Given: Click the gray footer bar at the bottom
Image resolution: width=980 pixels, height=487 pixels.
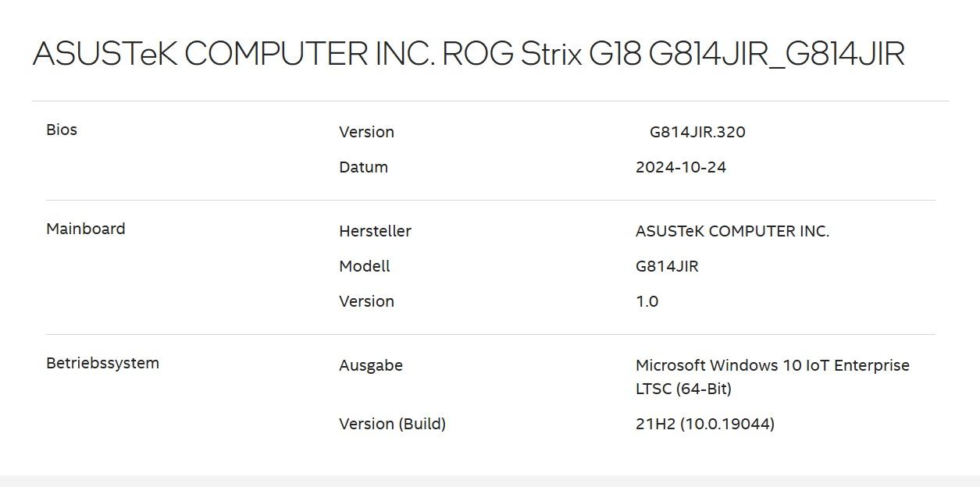Looking at the screenshot, I should coord(490,481).
